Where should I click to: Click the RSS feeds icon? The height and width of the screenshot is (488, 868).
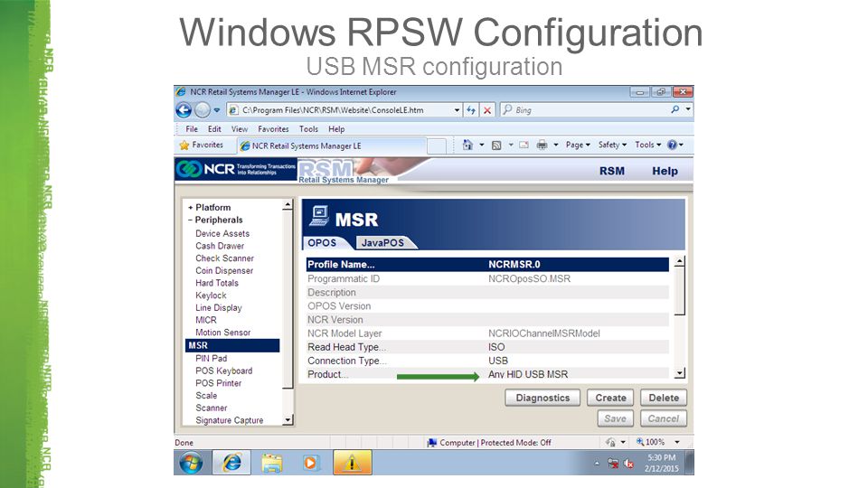pyautogui.click(x=496, y=145)
